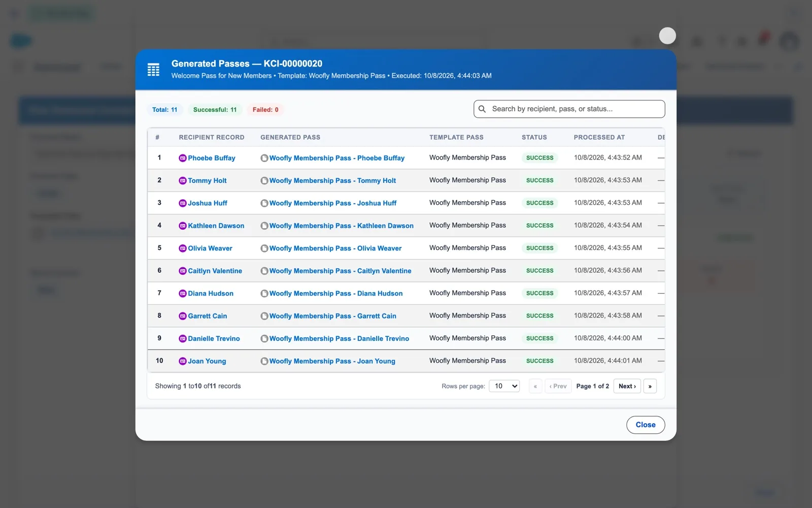Close the Generated Passes dialog
The width and height of the screenshot is (812, 508).
646,425
